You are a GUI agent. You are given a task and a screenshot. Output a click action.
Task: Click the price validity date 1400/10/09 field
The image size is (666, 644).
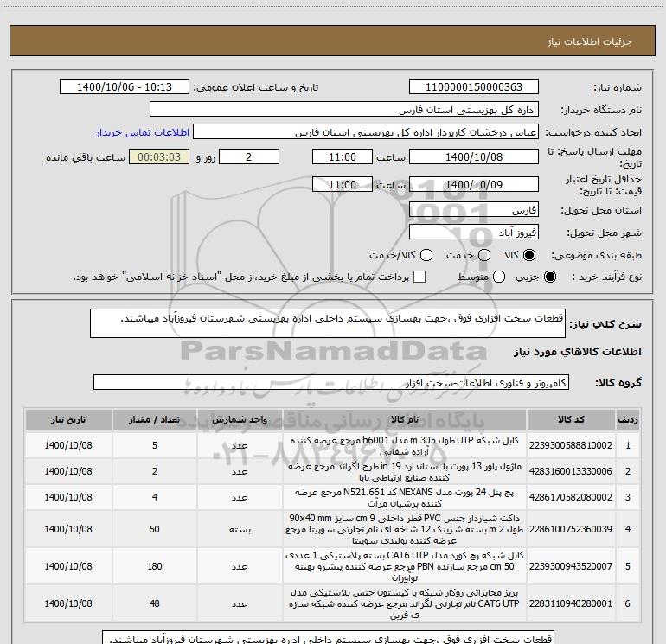tap(474, 184)
